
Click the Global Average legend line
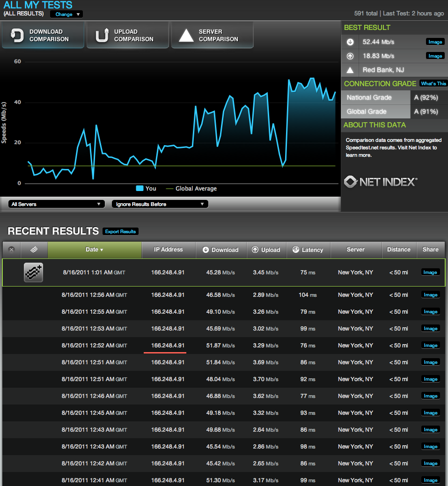169,188
